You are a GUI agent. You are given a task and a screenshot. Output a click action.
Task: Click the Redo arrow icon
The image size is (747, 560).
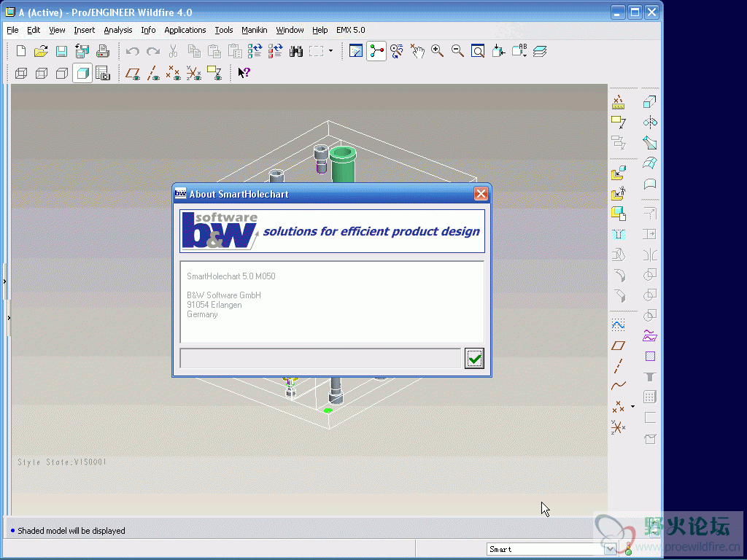pyautogui.click(x=153, y=51)
